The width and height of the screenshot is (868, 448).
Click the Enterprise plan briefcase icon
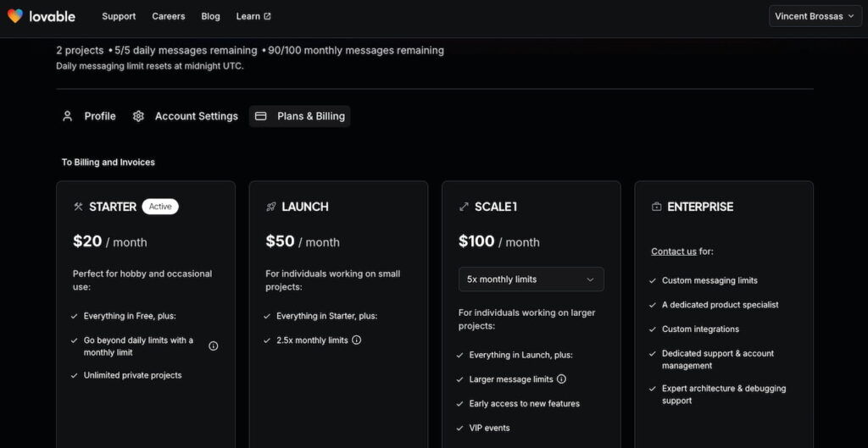click(657, 207)
